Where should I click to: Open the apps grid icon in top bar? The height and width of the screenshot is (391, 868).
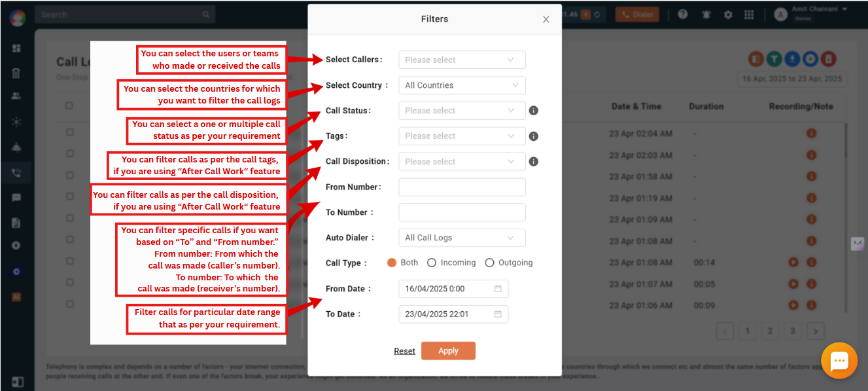[750, 14]
